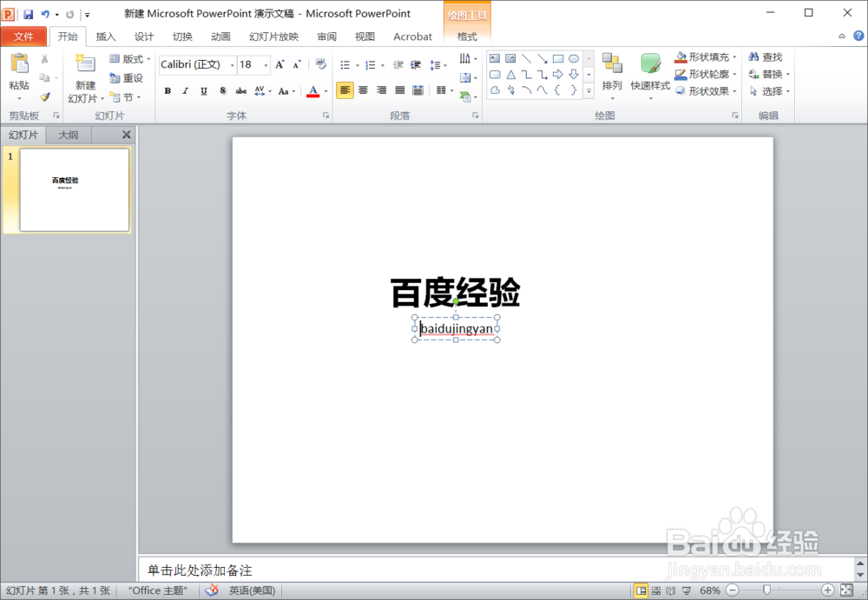The height and width of the screenshot is (600, 868).
Task: Toggle Bold formatting
Action: pyautogui.click(x=168, y=91)
